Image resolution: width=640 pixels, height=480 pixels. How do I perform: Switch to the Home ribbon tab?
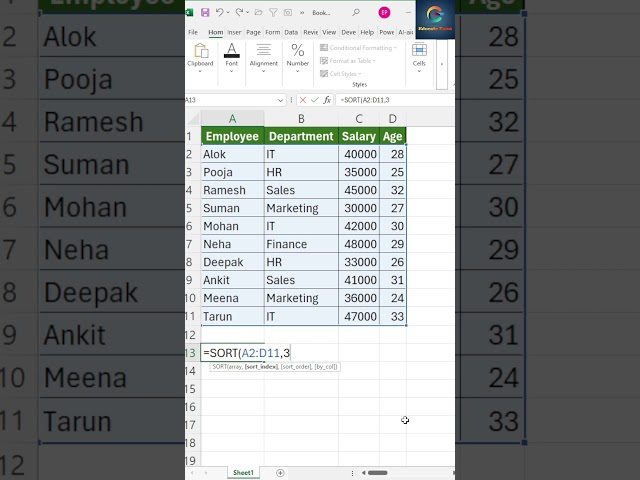click(216, 32)
